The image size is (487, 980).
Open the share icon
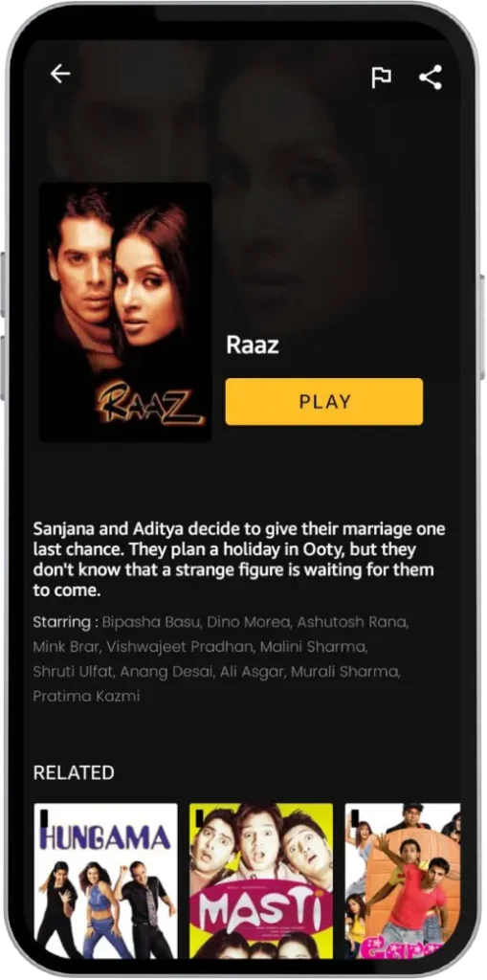click(431, 77)
